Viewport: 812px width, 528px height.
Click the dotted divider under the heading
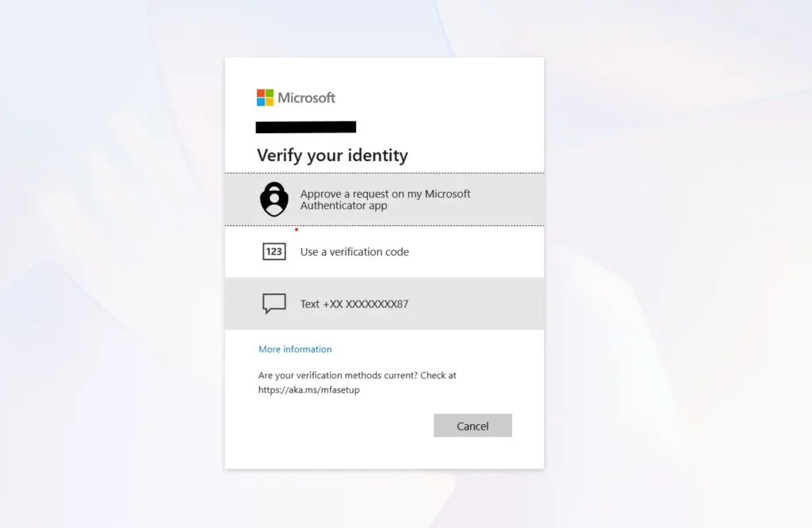[385, 170]
